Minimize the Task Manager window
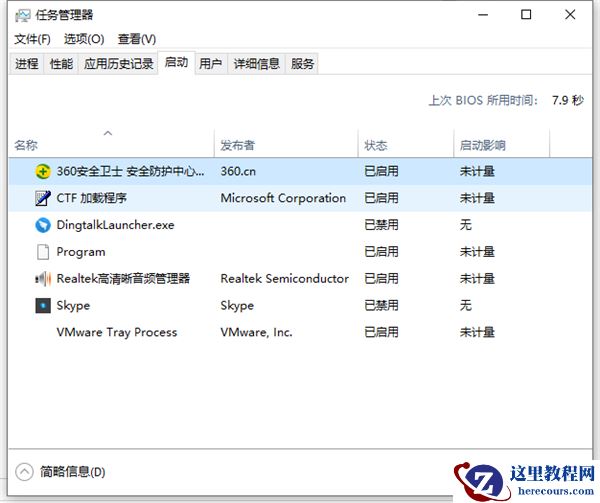Image resolution: width=600 pixels, height=503 pixels. click(x=483, y=15)
